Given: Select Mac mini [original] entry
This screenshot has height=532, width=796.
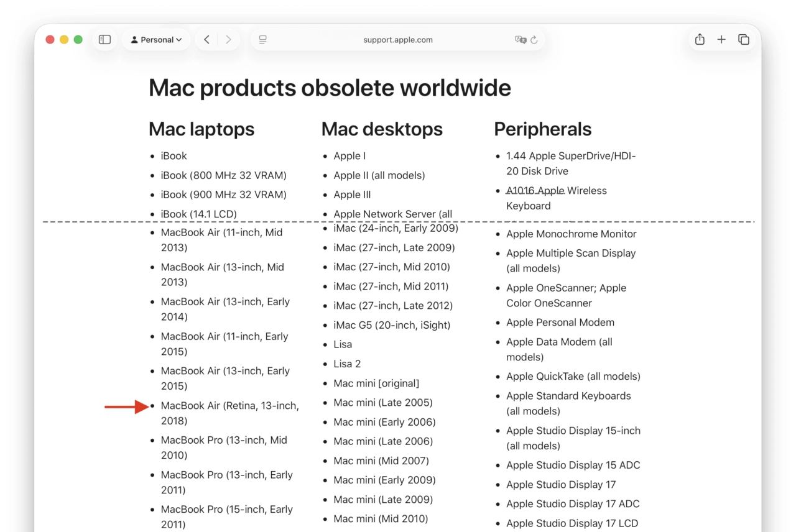Looking at the screenshot, I should tap(376, 383).
